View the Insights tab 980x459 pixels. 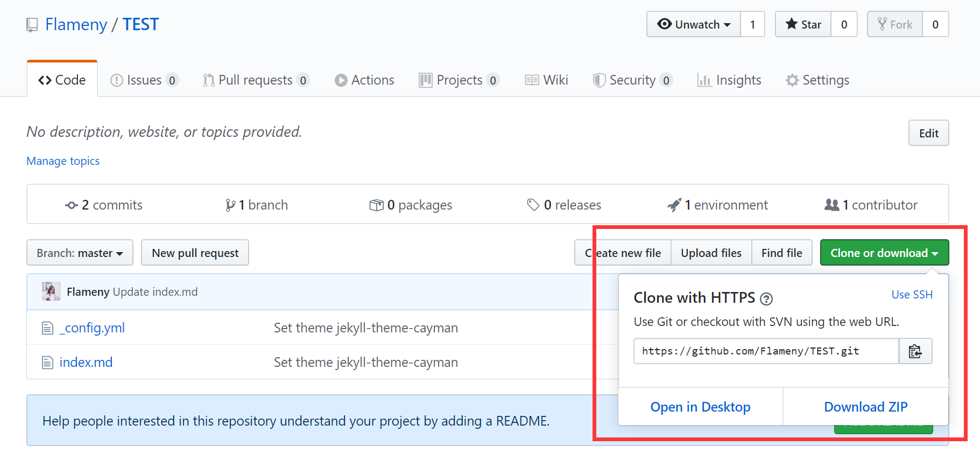coord(729,80)
